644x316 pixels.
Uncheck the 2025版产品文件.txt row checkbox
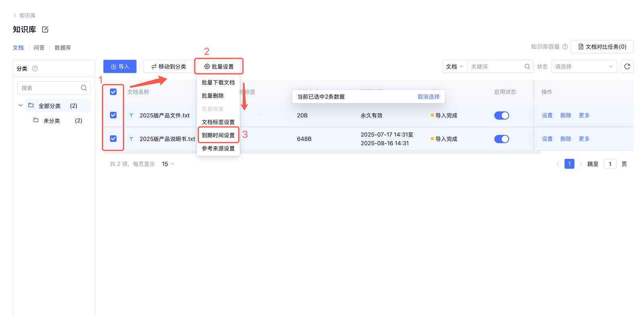click(x=113, y=115)
